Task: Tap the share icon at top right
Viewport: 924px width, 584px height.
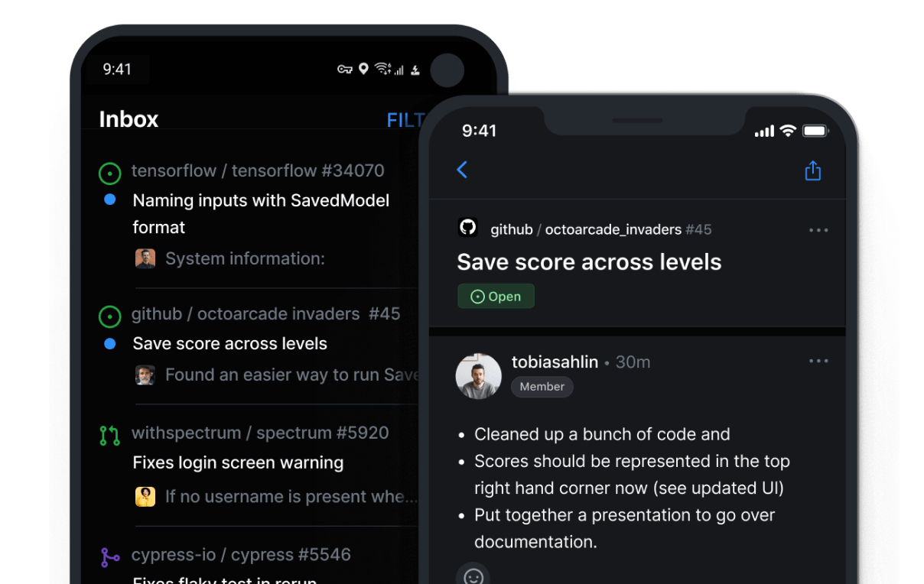Action: pyautogui.click(x=812, y=170)
